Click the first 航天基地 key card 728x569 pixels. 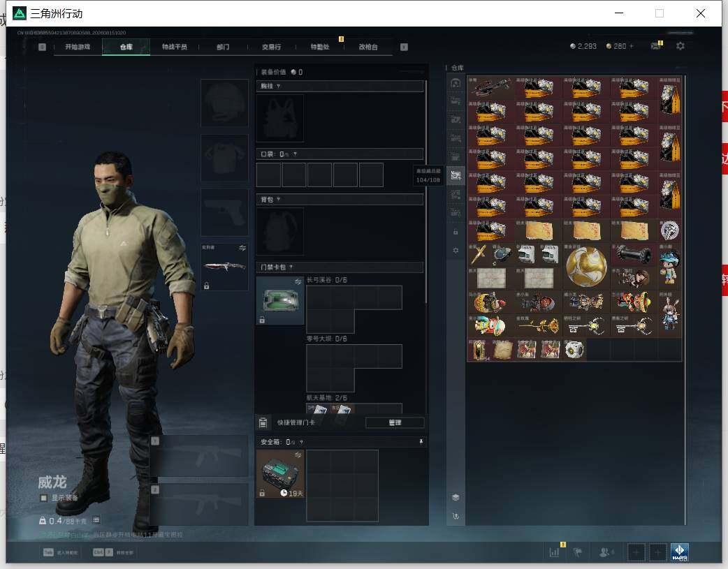tap(318, 409)
